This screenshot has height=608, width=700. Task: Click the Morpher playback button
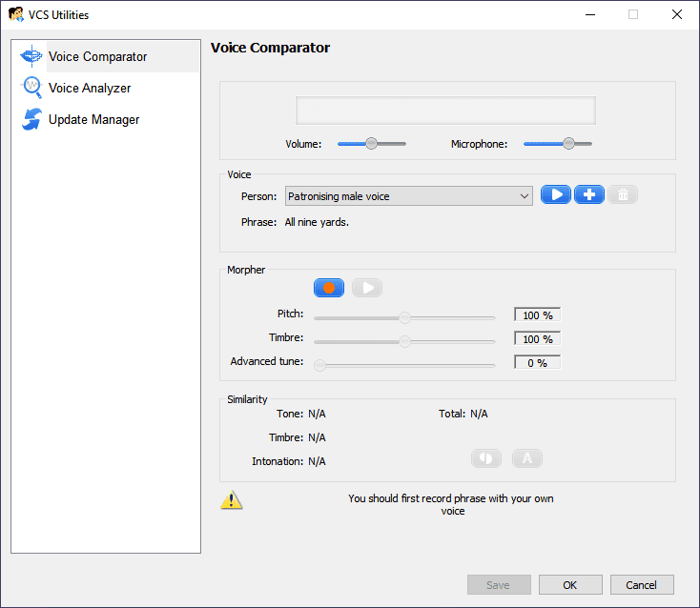click(x=367, y=288)
